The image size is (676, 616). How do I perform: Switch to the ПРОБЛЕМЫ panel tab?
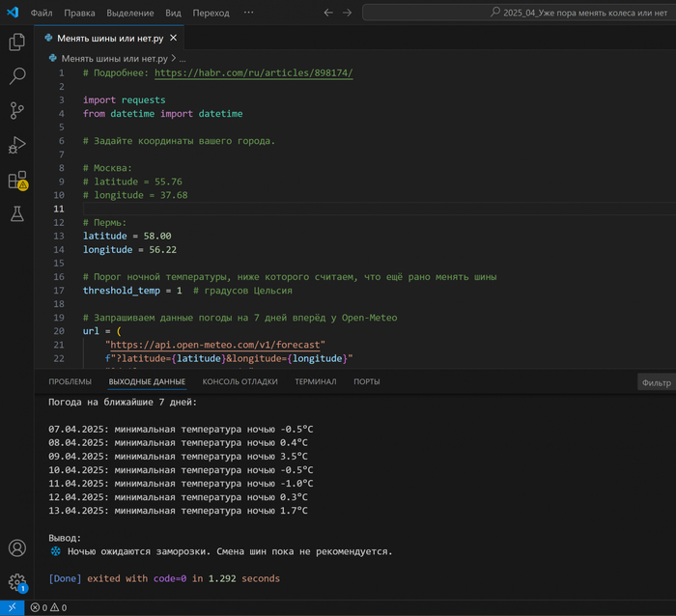70,381
